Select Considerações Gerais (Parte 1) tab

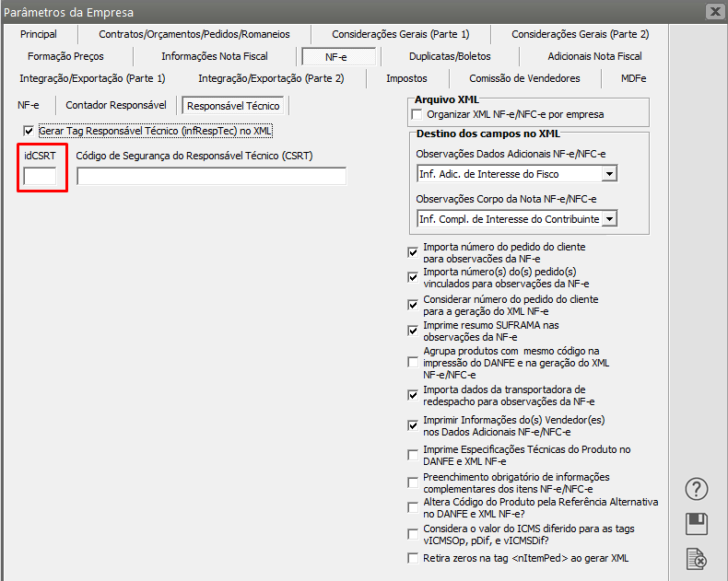[400, 34]
